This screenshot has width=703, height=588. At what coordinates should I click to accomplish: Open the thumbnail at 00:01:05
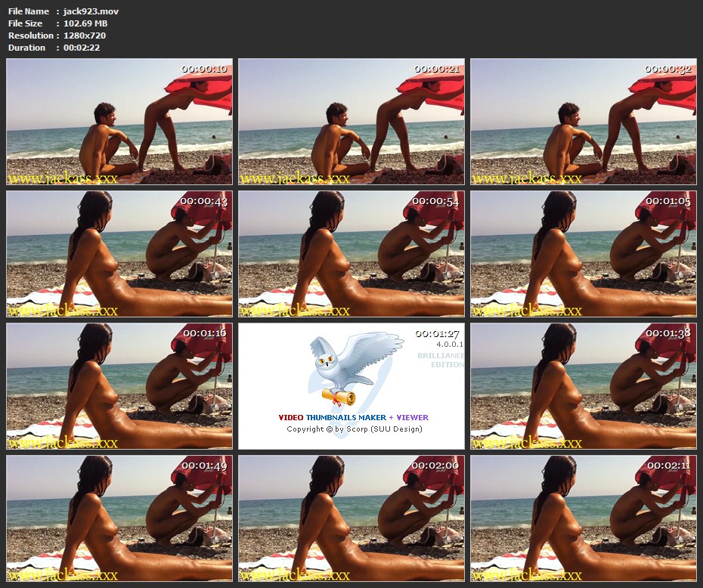[x=584, y=254]
